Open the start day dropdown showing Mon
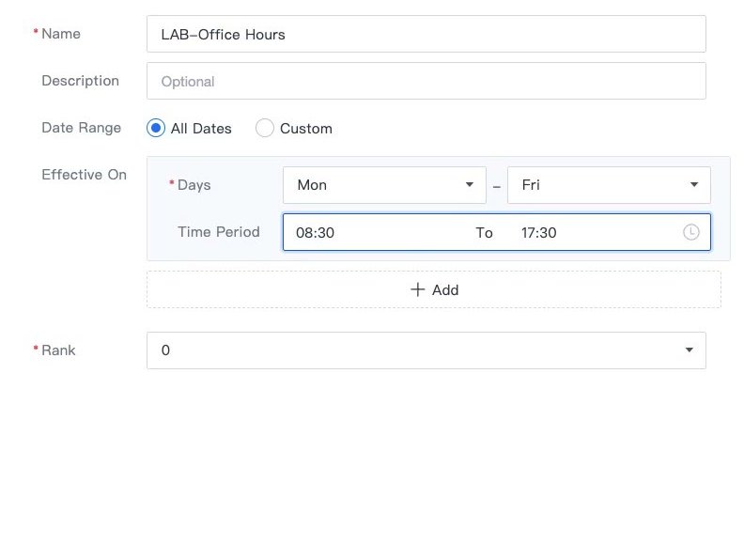744x560 pixels. (x=384, y=185)
